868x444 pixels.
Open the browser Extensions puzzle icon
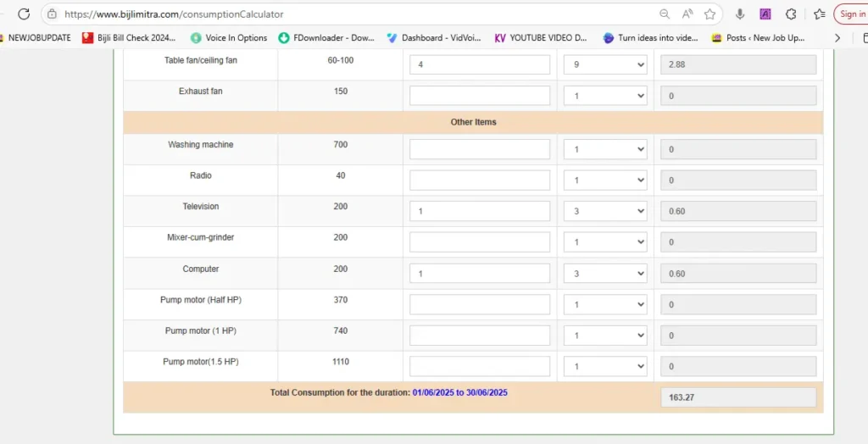(791, 14)
